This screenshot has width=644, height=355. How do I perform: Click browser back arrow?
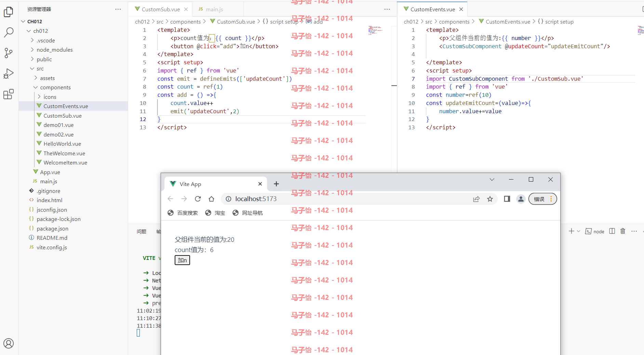click(x=171, y=199)
